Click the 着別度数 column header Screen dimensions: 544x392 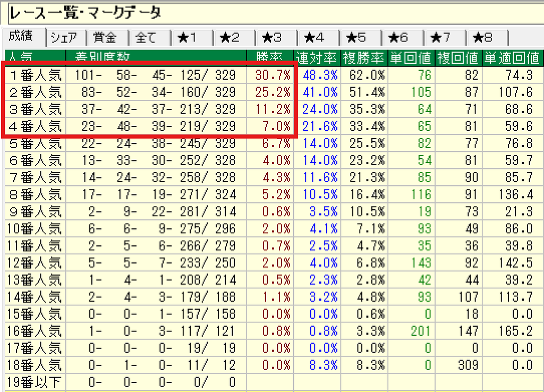(x=156, y=57)
